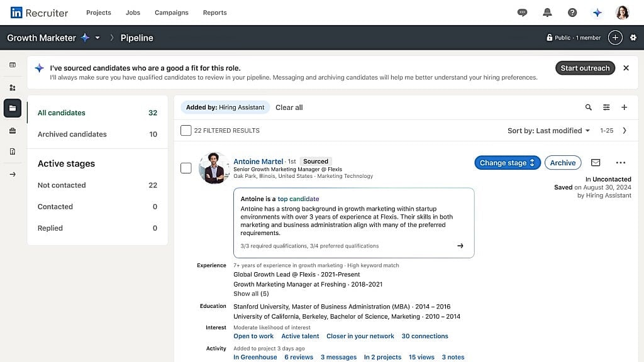
Task: Click the Start outreach button
Action: 585,68
